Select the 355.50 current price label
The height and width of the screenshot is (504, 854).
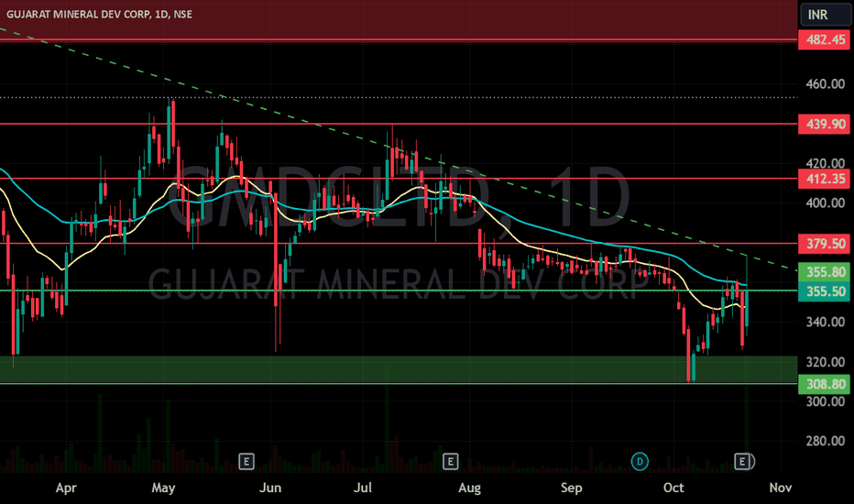coord(825,291)
